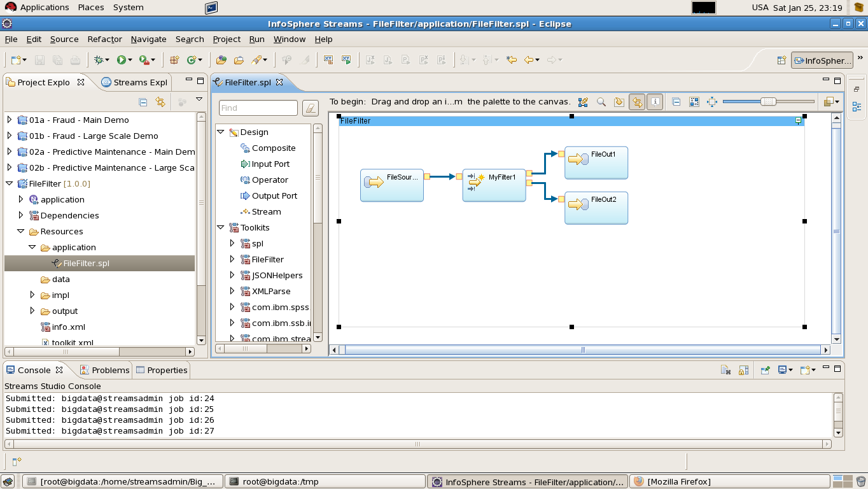Click the zoom slider handle in editor toolbar
868x489 pixels.
tap(768, 102)
